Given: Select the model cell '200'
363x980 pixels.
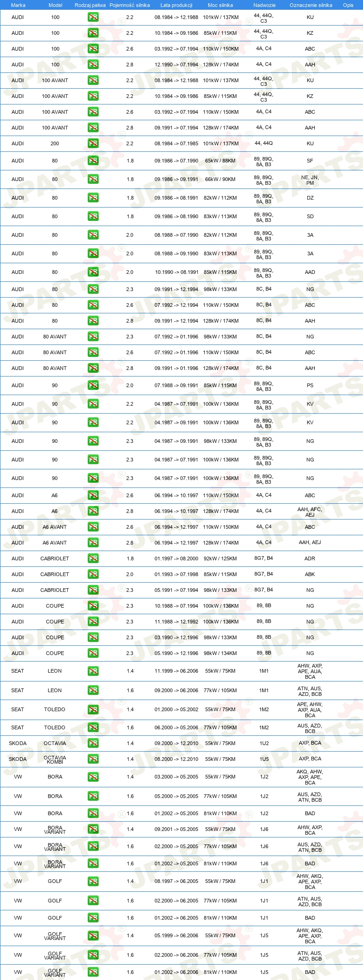Looking at the screenshot, I should (x=55, y=143).
